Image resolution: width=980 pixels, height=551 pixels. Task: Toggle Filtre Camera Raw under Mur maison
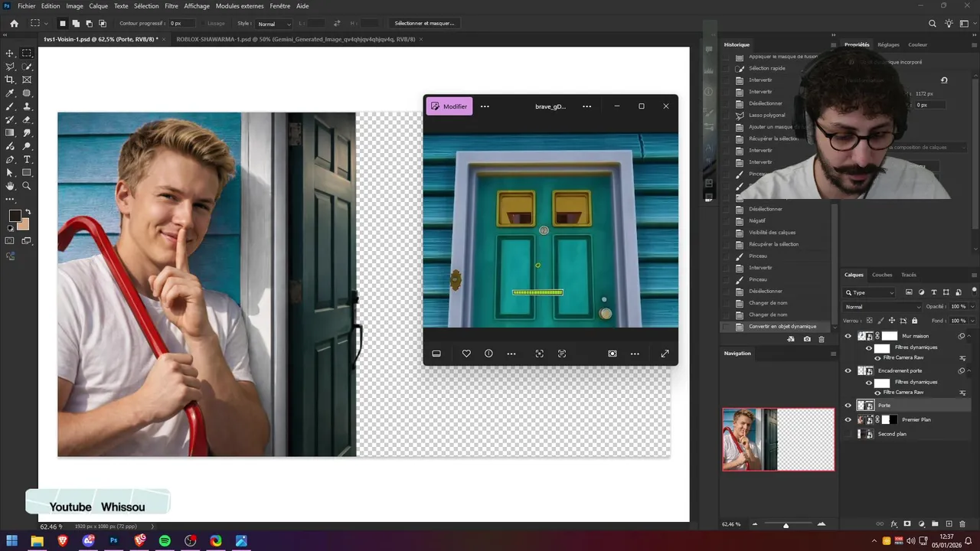[877, 357]
